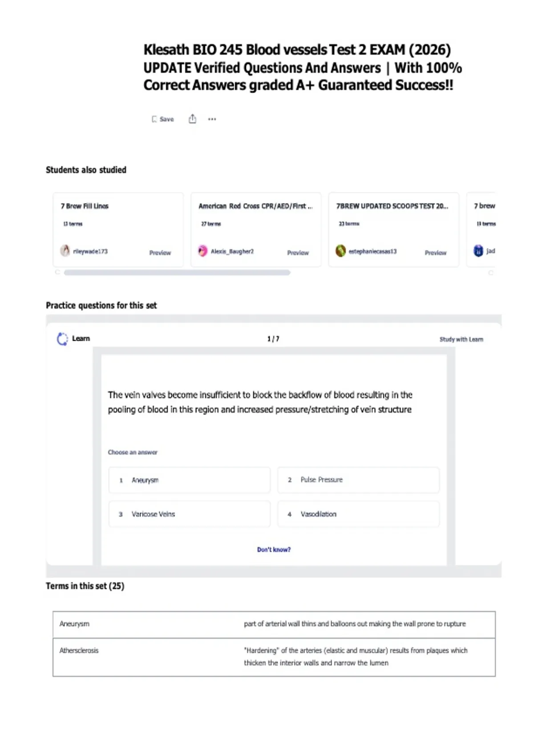534x756 pixels.
Task: Choose answer 4 Vasodilation
Action: 359,514
